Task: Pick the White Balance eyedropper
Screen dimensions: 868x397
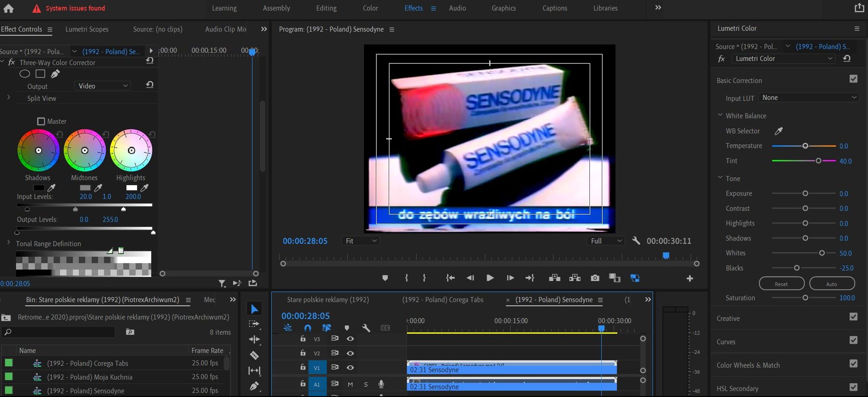Action: click(x=778, y=131)
